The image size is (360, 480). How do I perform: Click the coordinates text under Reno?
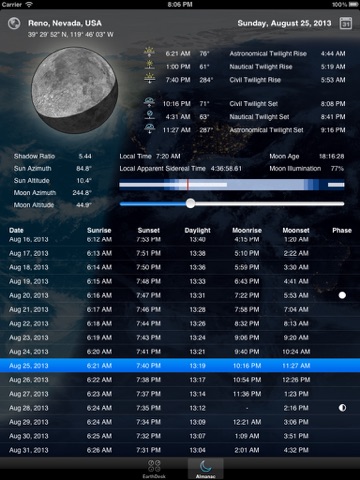pos(71,34)
